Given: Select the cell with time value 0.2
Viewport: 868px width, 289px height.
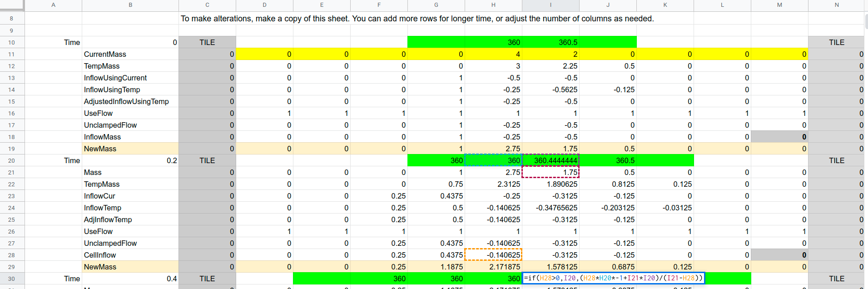Looking at the screenshot, I should pyautogui.click(x=130, y=160).
